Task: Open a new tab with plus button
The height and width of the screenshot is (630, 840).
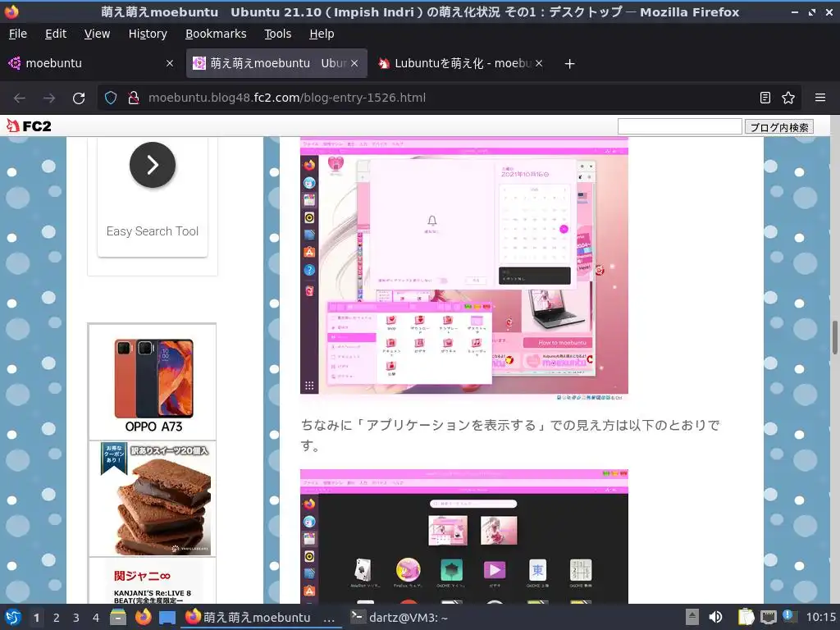Action: 569,64
